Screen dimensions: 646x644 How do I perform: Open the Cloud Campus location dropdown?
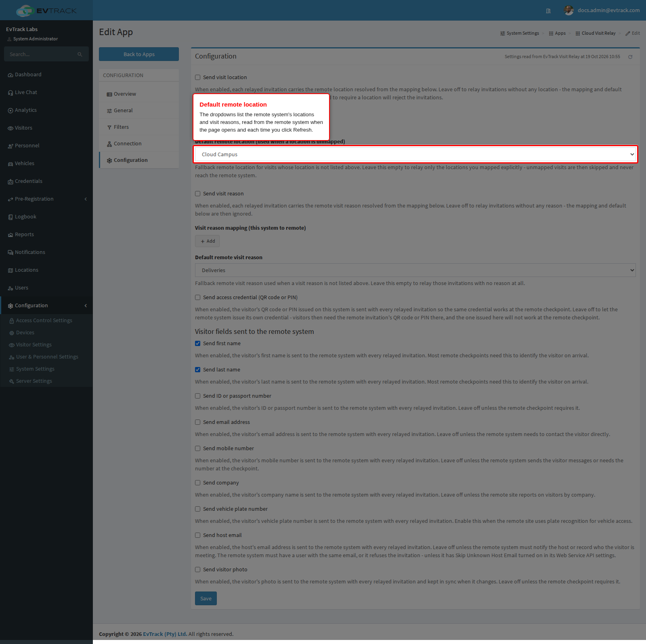pyautogui.click(x=415, y=154)
